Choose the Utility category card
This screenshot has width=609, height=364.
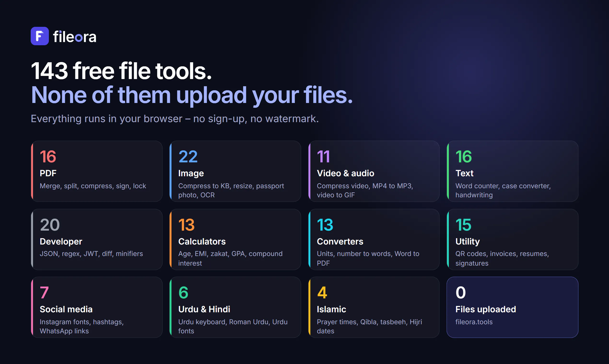point(512,239)
